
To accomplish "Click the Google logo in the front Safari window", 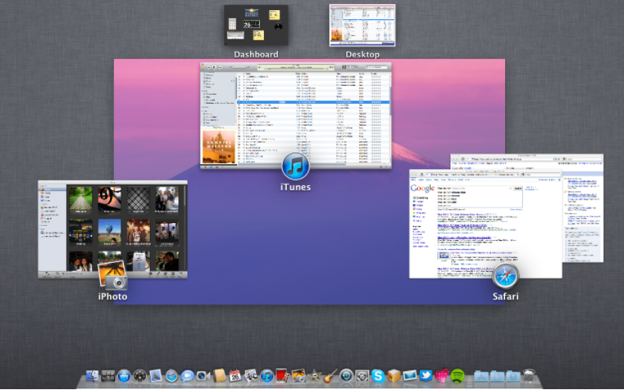I will point(422,188).
